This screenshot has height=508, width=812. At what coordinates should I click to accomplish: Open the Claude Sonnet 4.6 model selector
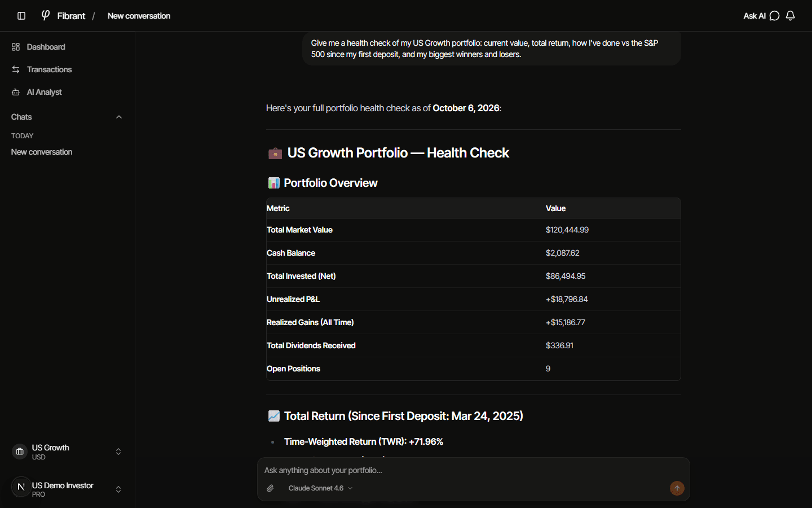click(320, 488)
